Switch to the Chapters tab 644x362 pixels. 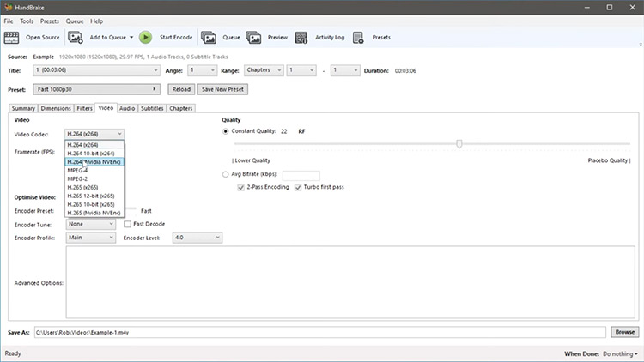pyautogui.click(x=180, y=108)
